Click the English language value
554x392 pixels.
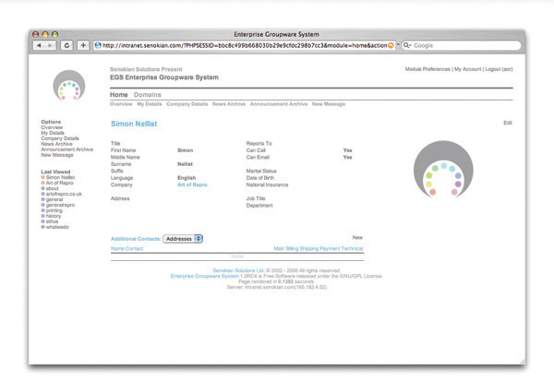(x=187, y=178)
